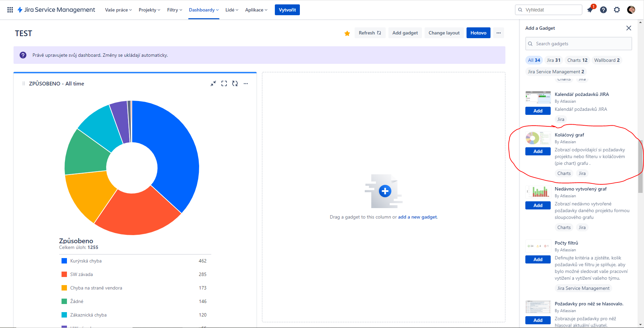The width and height of the screenshot is (644, 328).
Task: Expand the Lidé dropdown
Action: click(x=232, y=10)
